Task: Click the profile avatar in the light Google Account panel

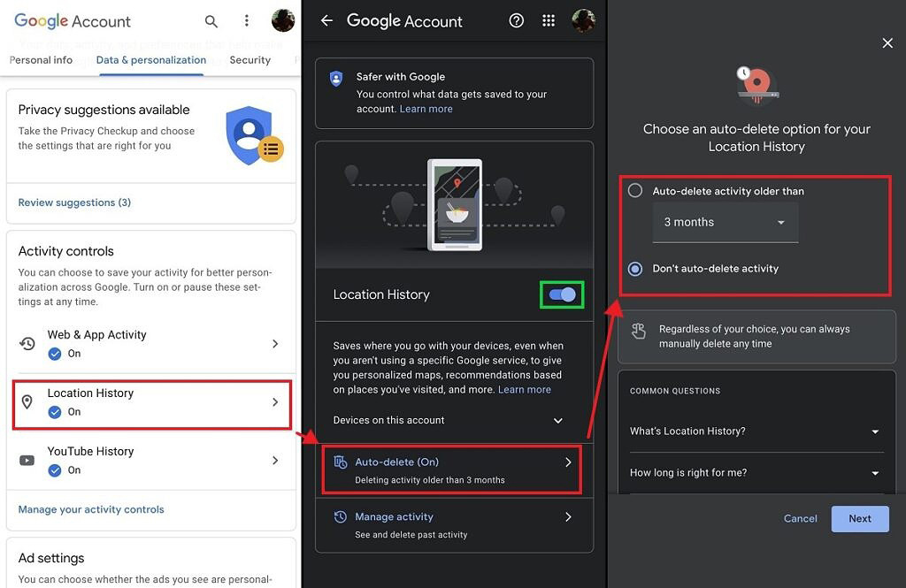Action: 283,21
